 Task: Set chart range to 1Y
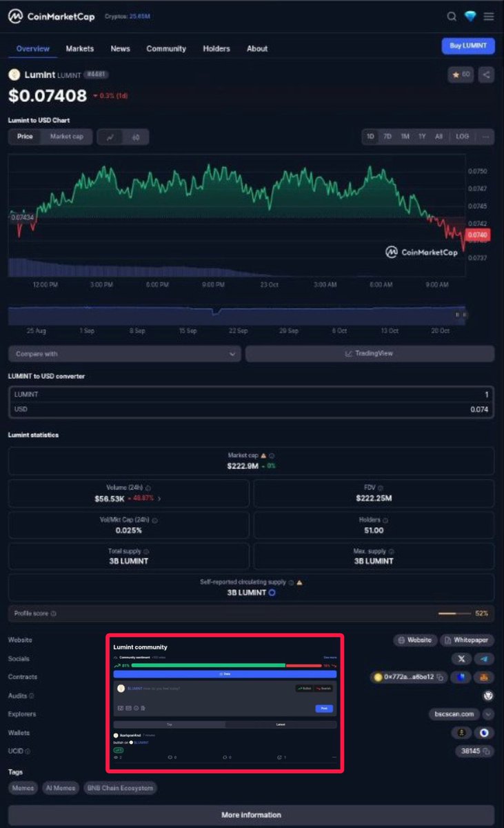coord(422,137)
